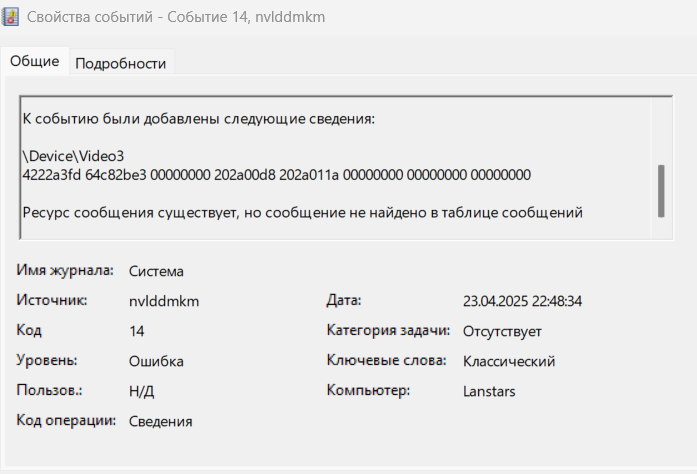Click the Категория задачи label
Screen dimensions: 697x474
coord(388,330)
